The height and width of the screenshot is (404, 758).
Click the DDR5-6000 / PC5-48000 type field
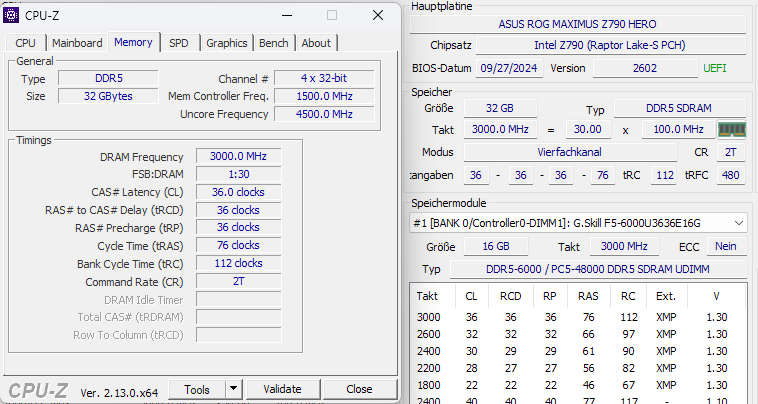click(598, 269)
